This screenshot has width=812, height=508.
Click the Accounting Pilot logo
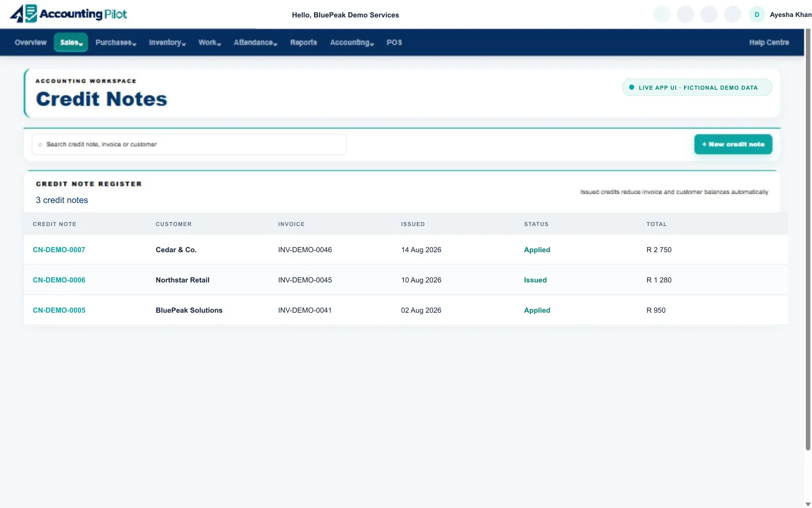click(69, 14)
